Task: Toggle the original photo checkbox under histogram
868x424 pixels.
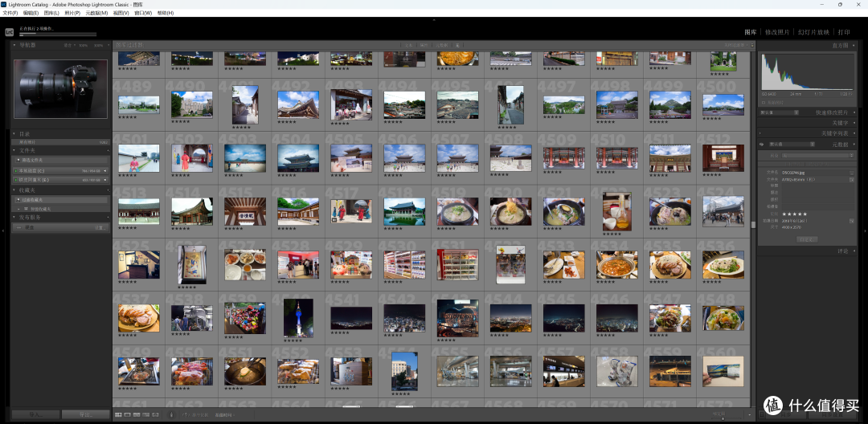Action: click(x=764, y=102)
